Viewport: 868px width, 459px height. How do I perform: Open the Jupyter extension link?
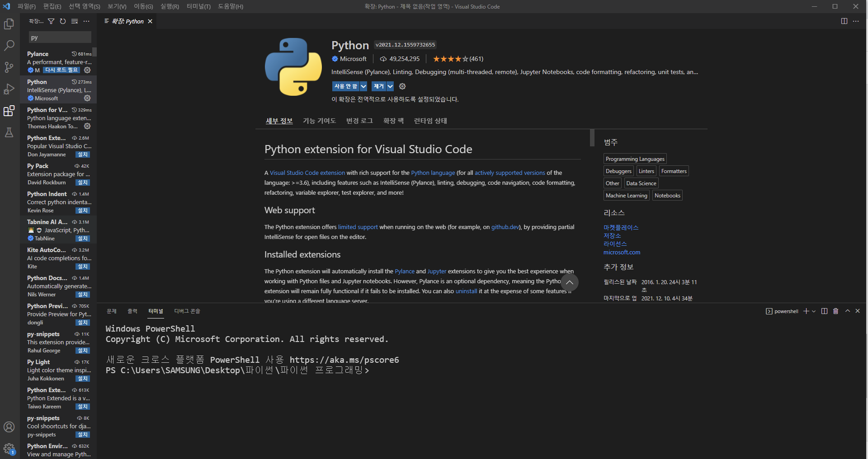437,271
